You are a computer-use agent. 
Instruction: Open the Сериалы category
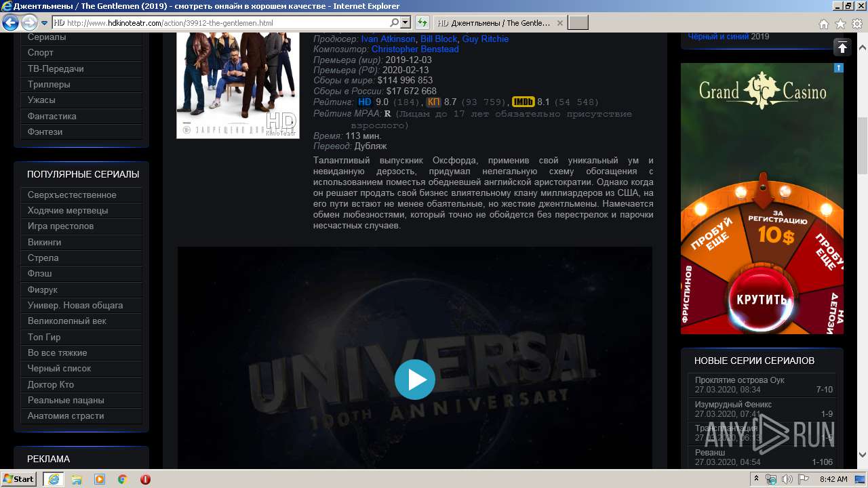click(81, 38)
